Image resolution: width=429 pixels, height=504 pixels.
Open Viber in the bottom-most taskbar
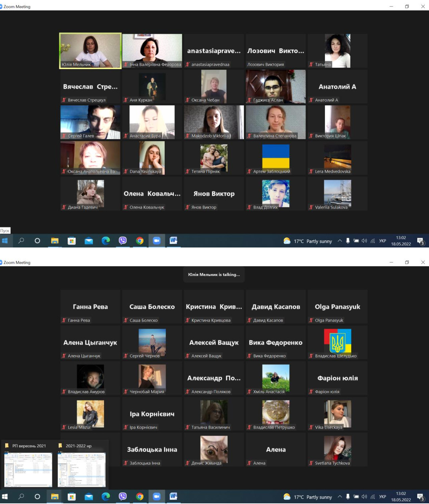(x=123, y=496)
